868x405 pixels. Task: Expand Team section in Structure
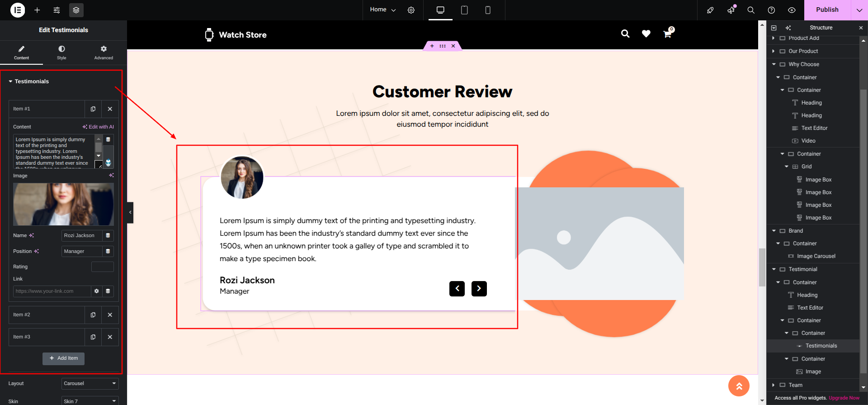click(774, 385)
